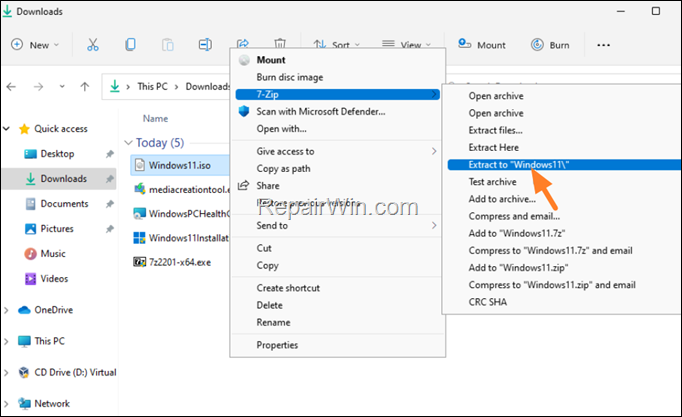Image resolution: width=682 pixels, height=417 pixels.
Task: Choose Mount in the context menu
Action: [x=338, y=60]
